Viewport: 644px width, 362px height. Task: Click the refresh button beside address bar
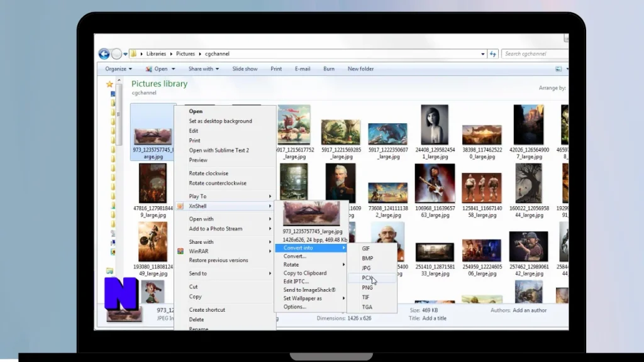pyautogui.click(x=493, y=54)
